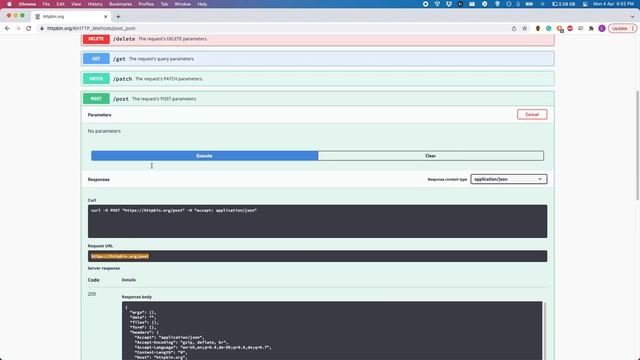Collapse the POST /post endpoint
This screenshot has width=640, height=360.
[x=318, y=99]
